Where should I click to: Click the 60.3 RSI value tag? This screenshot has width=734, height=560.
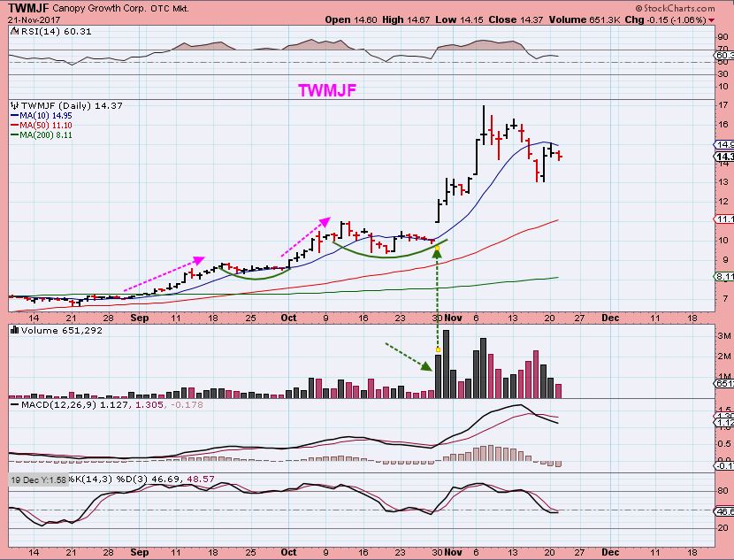pos(723,55)
